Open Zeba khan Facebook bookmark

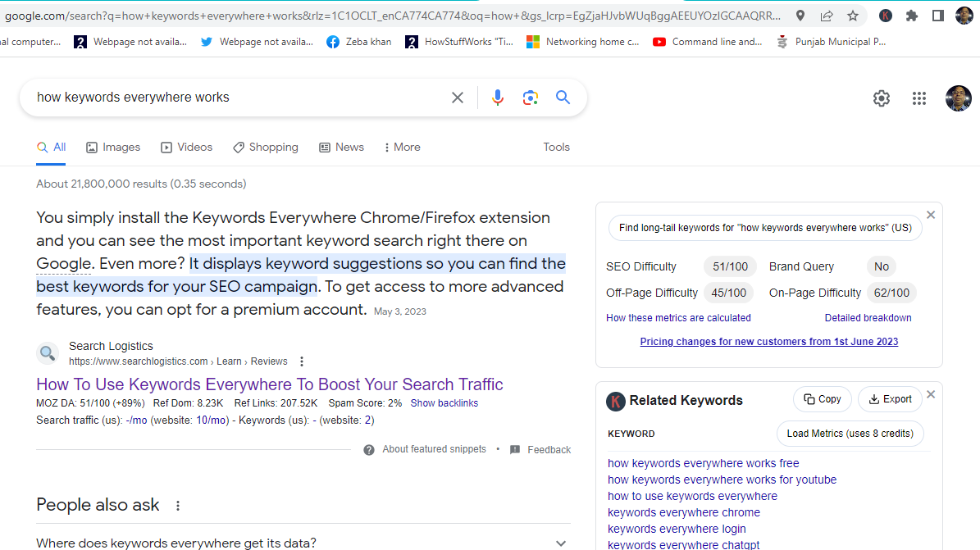(x=358, y=42)
